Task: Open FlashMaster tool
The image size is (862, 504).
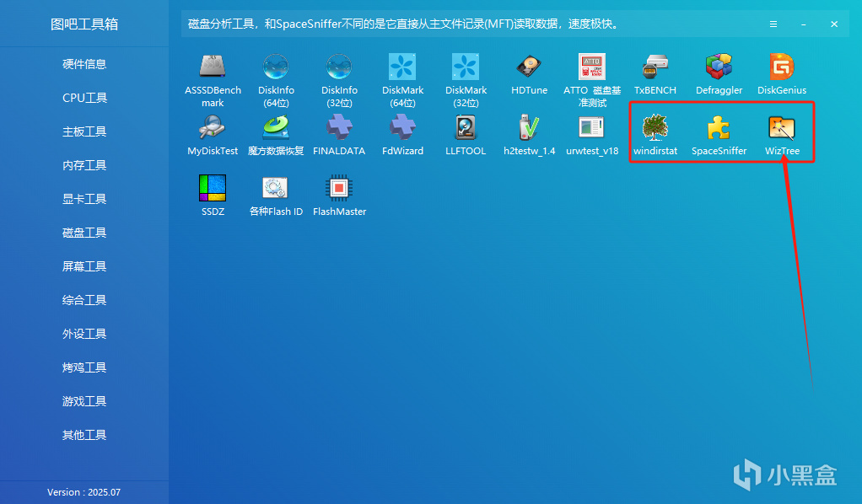Action: 339,196
